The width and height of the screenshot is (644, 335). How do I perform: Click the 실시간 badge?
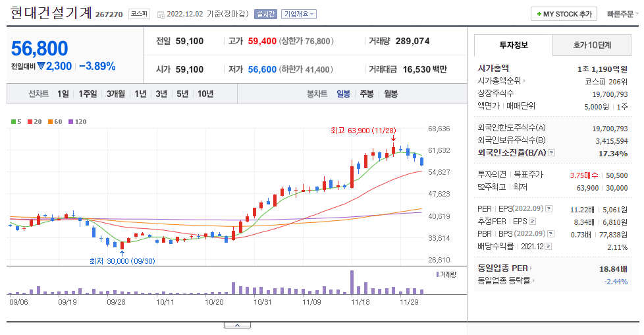click(x=266, y=14)
